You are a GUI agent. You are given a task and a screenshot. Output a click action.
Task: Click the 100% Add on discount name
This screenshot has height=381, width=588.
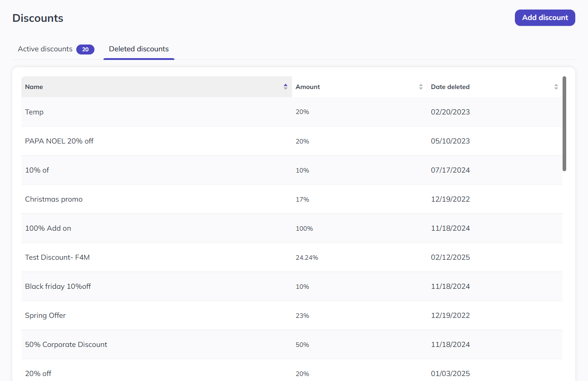[48, 228]
